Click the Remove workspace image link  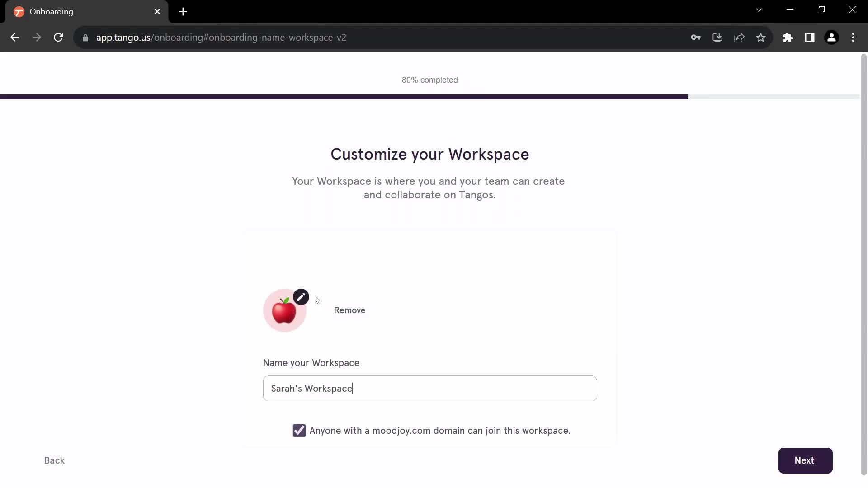click(349, 310)
